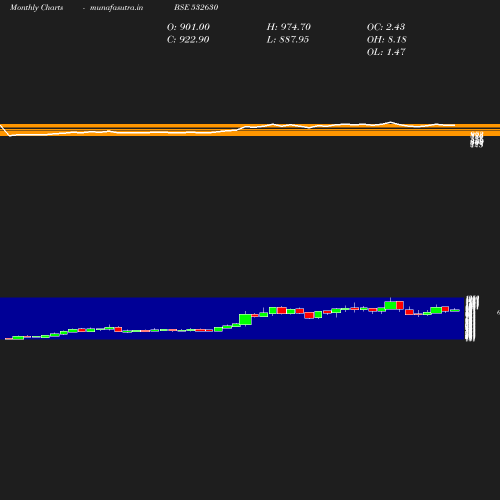
Task: Click the munafasutra.in label
Action: [x=116, y=8]
